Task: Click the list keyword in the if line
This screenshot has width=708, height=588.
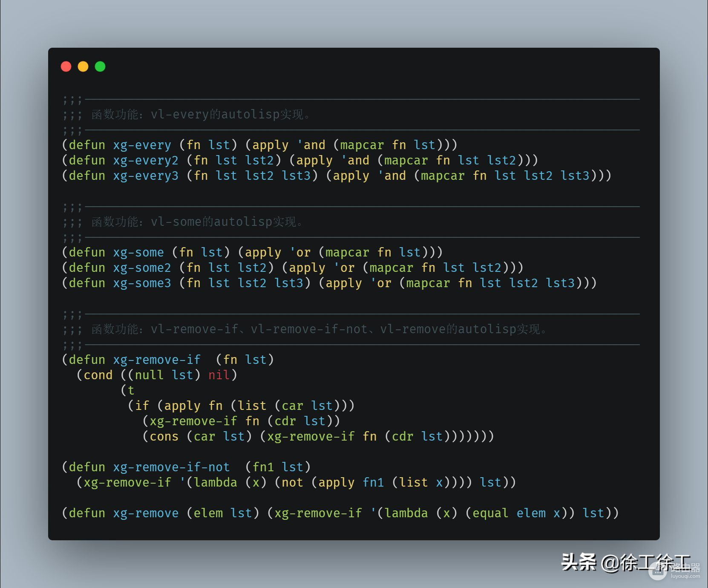Action: (x=252, y=406)
